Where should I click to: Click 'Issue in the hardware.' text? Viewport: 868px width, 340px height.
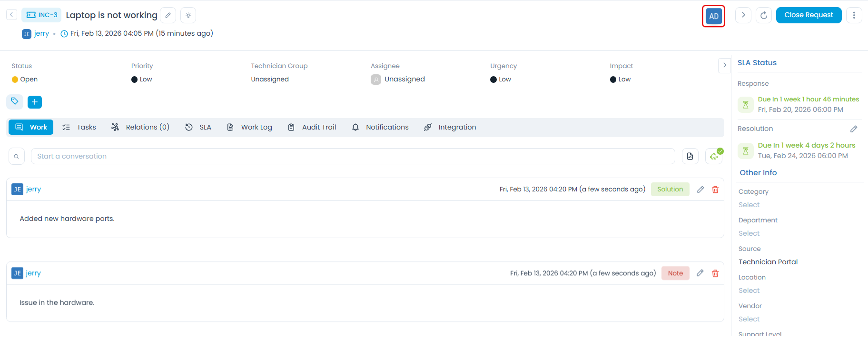click(57, 302)
